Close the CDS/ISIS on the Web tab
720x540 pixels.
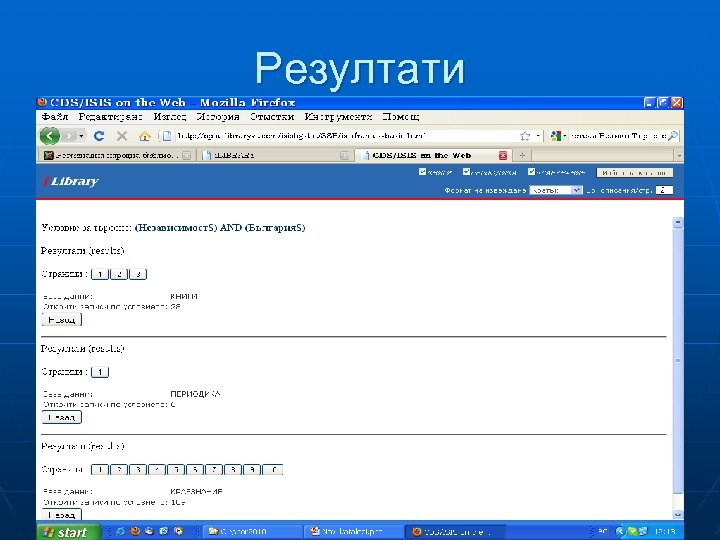[503, 155]
